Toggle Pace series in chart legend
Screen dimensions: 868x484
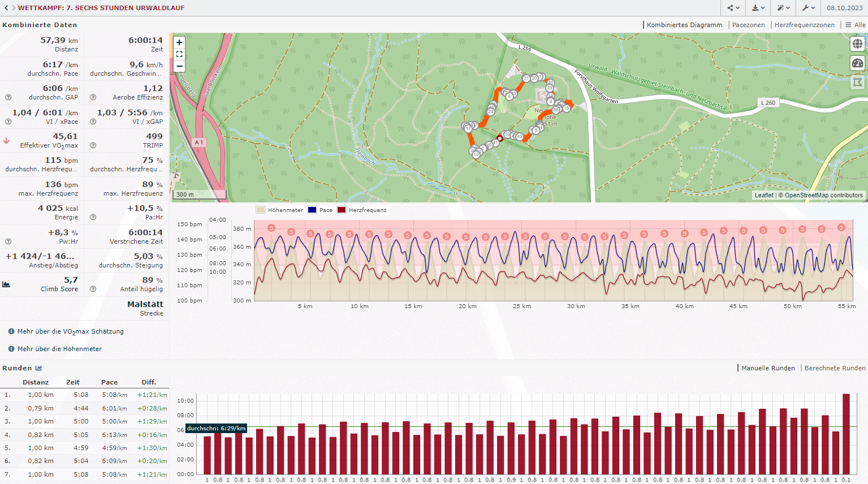click(320, 210)
